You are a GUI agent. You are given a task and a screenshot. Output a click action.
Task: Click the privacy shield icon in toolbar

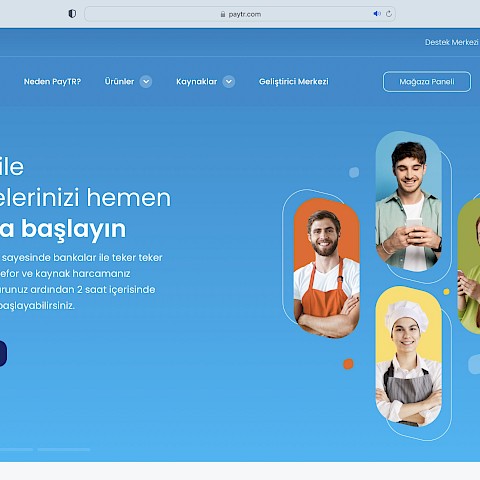(72, 14)
